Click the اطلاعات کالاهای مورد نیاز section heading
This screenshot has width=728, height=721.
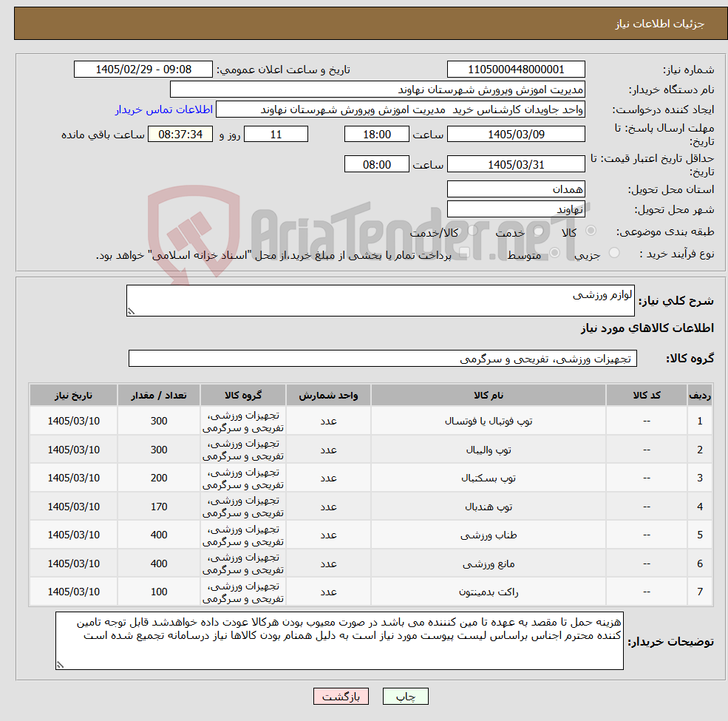[x=647, y=328]
